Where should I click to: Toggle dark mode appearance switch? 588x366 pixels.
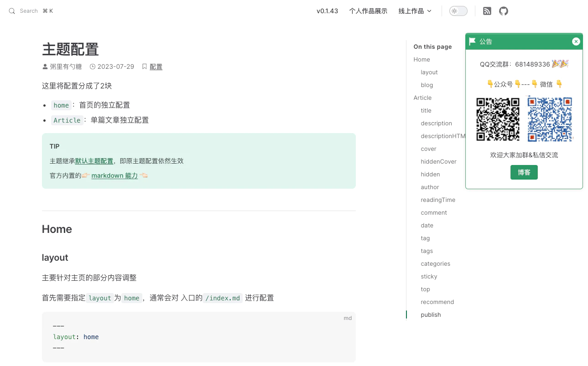click(458, 11)
